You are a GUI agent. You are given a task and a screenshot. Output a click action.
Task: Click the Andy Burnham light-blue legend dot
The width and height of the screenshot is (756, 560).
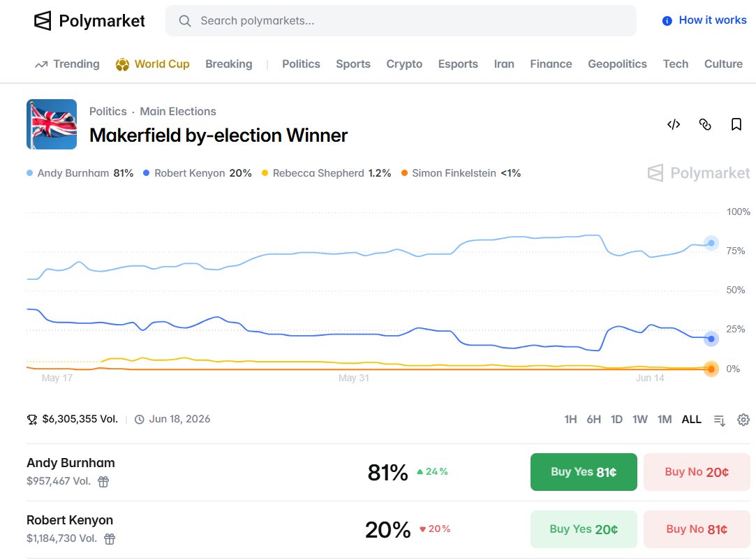click(30, 173)
